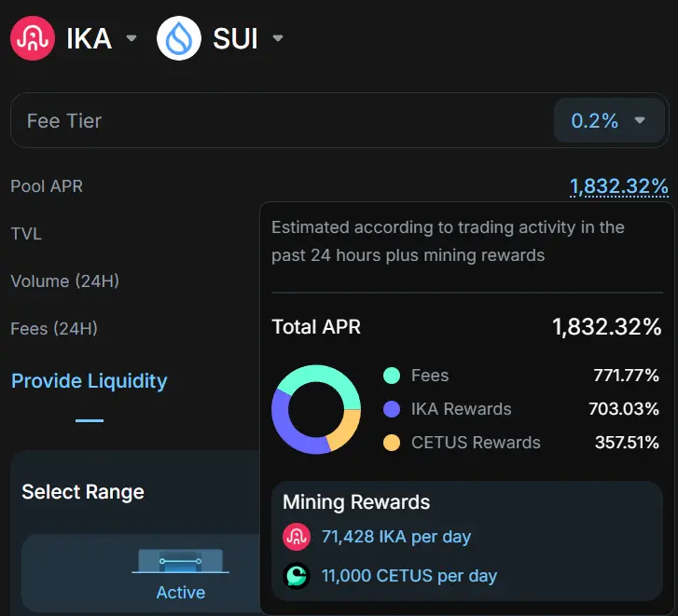Open the IKA token selector dropdown arrow
The height and width of the screenshot is (616, 678).
tap(131, 38)
